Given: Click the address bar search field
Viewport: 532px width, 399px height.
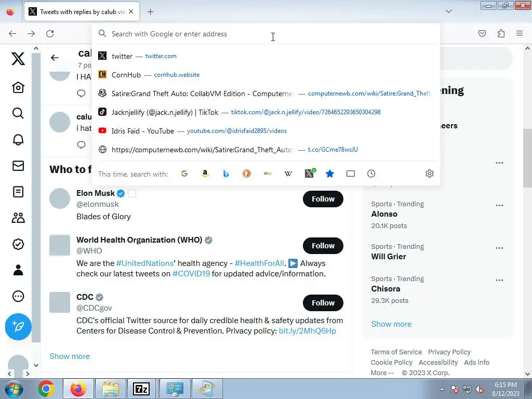Looking at the screenshot, I should [266, 34].
